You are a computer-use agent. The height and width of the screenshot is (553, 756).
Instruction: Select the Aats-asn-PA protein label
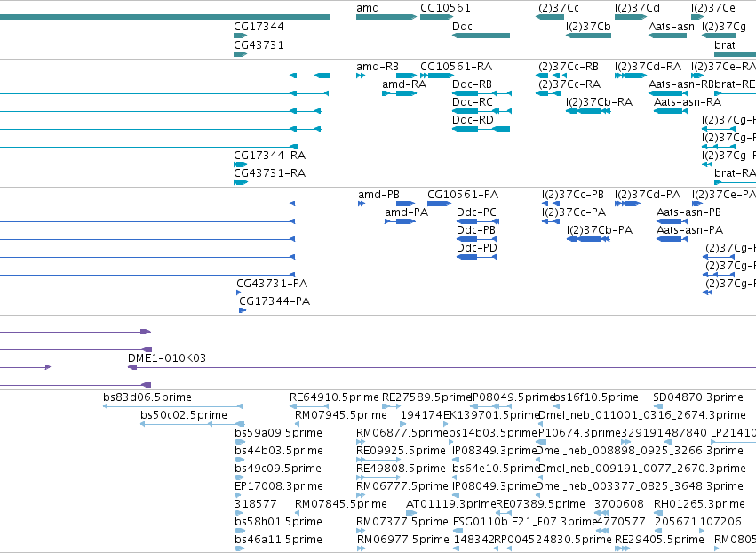point(690,230)
